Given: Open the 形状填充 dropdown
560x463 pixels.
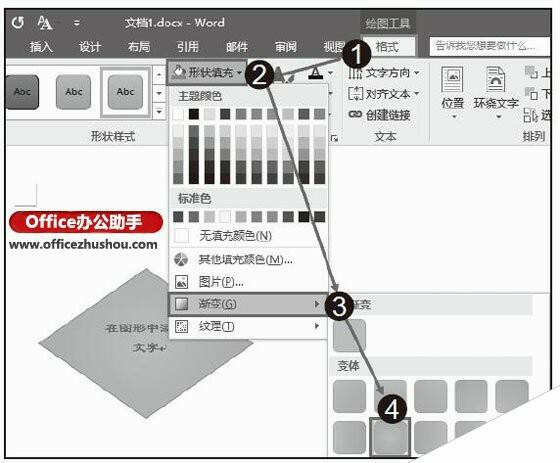Looking at the screenshot, I should coord(207,73).
